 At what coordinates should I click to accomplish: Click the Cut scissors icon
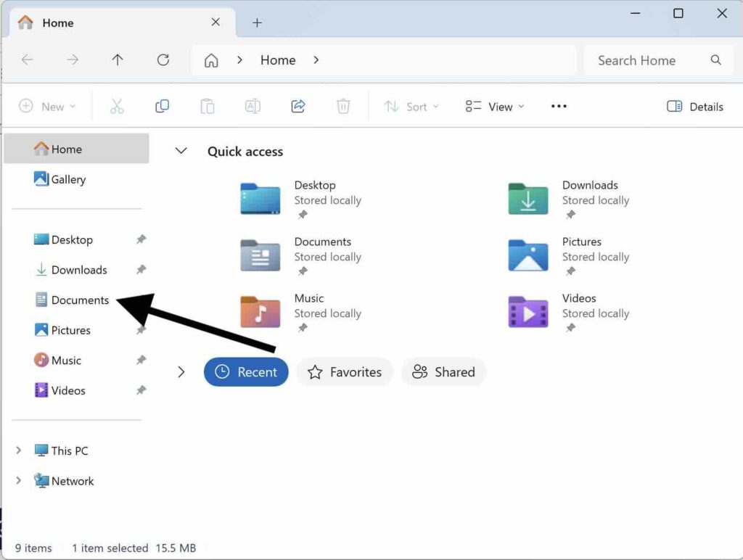[117, 107]
